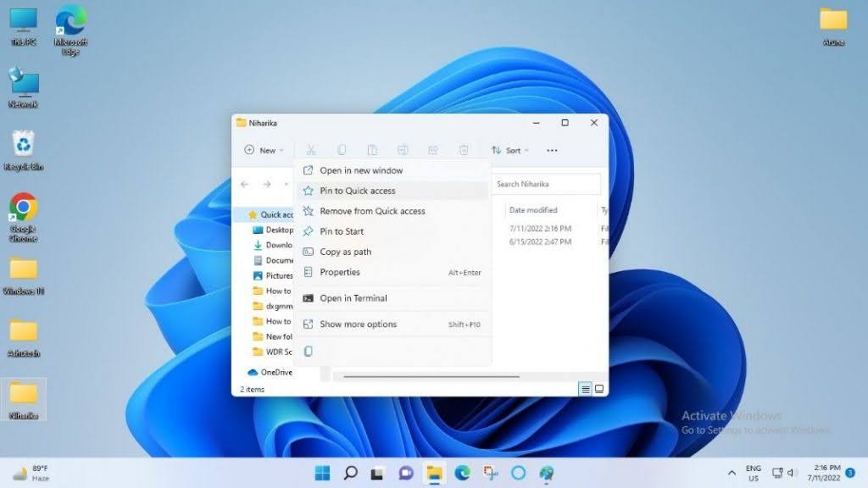868x488 pixels.
Task: Open the New dropdown in Explorer
Action: pos(264,151)
